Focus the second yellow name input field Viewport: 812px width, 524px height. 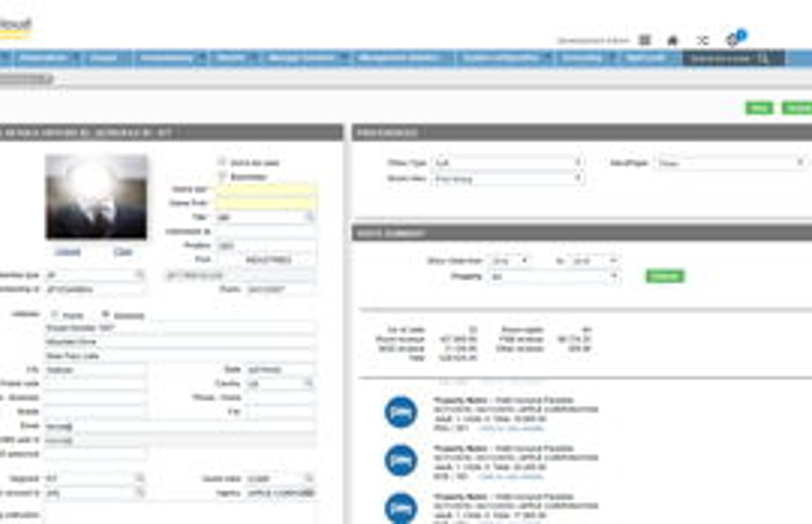[x=265, y=203]
